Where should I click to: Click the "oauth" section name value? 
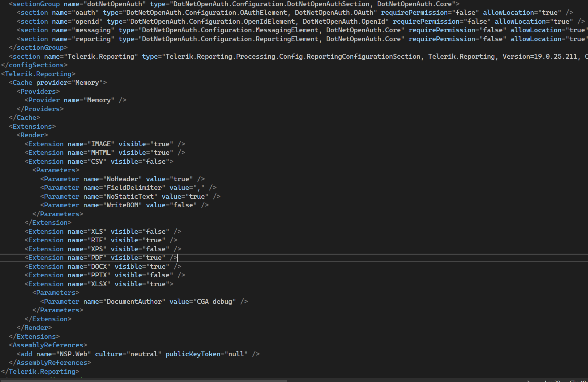[x=85, y=12]
